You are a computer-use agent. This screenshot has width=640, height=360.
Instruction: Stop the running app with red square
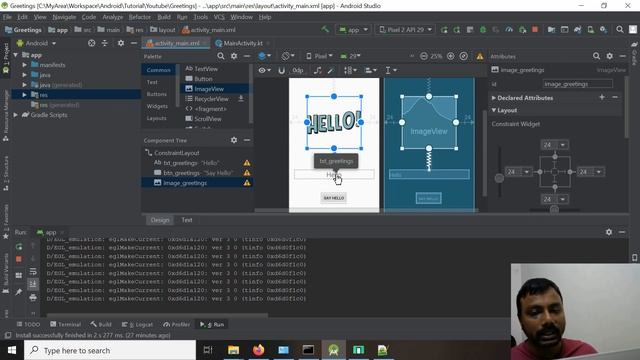click(535, 30)
